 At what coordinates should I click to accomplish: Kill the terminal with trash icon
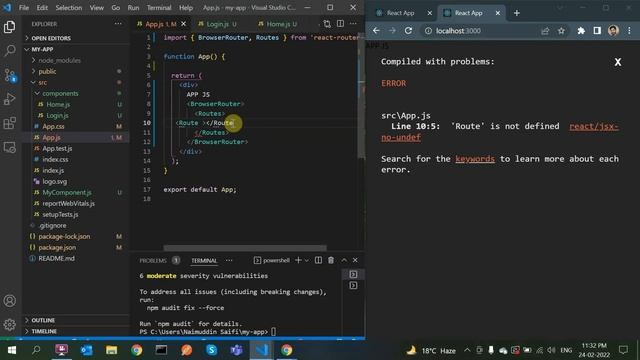pyautogui.click(x=331, y=260)
